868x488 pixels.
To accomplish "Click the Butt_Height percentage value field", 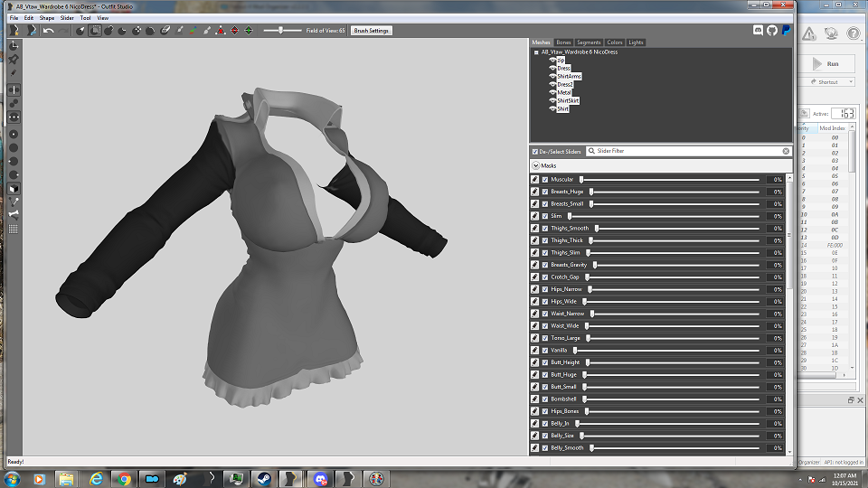I will point(775,362).
